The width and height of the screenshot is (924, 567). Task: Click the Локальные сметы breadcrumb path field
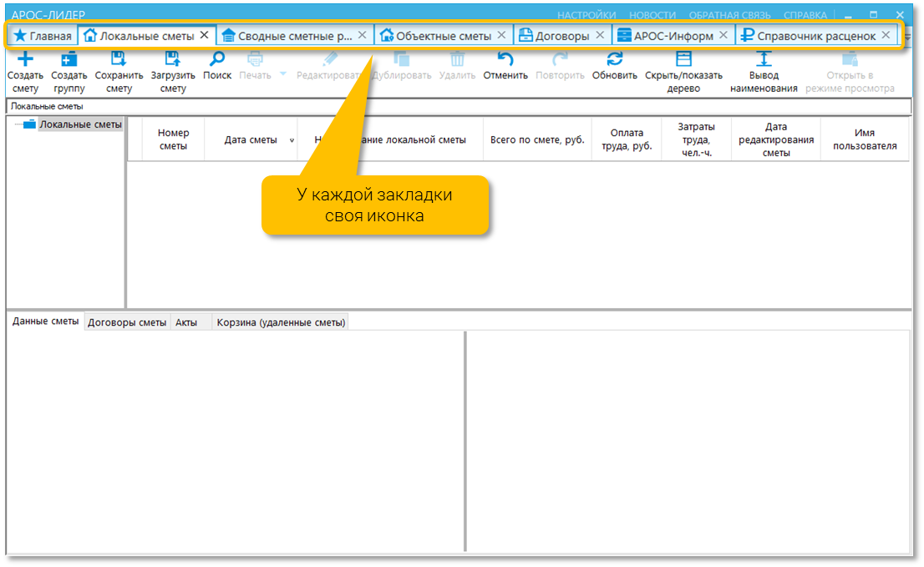point(459,107)
